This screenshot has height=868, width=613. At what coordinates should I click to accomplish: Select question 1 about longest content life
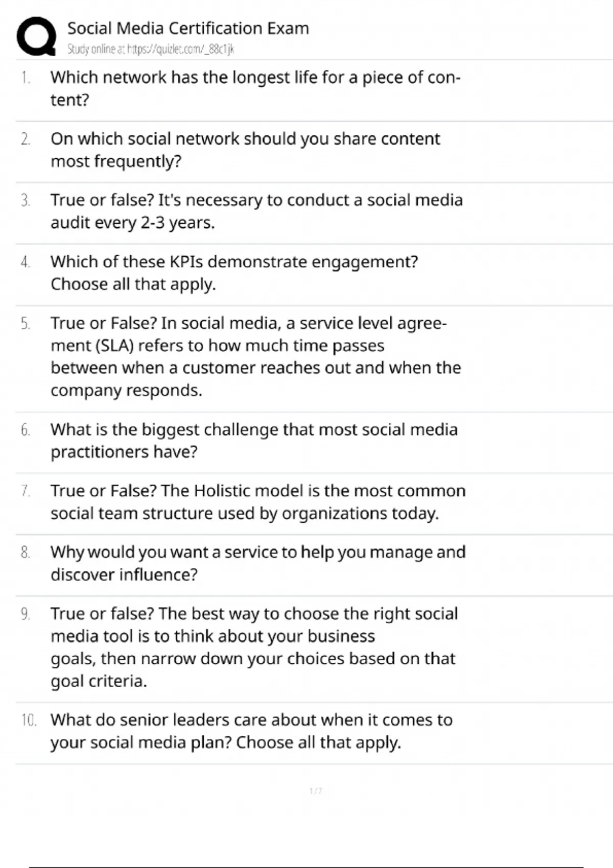pos(255,88)
